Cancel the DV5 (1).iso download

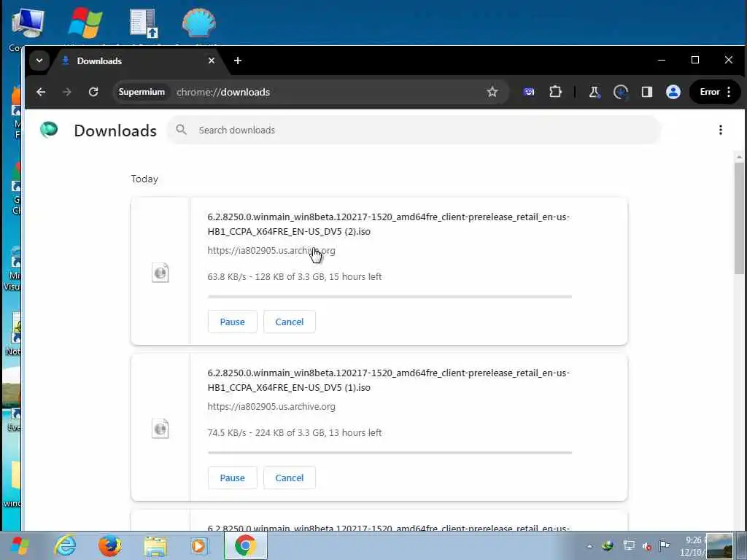click(x=289, y=478)
